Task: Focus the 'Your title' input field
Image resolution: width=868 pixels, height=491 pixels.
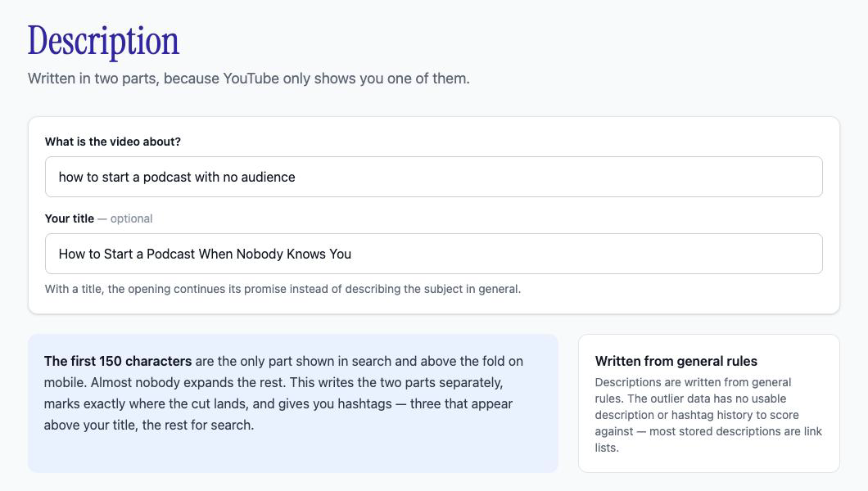Action: pyautogui.click(x=433, y=254)
